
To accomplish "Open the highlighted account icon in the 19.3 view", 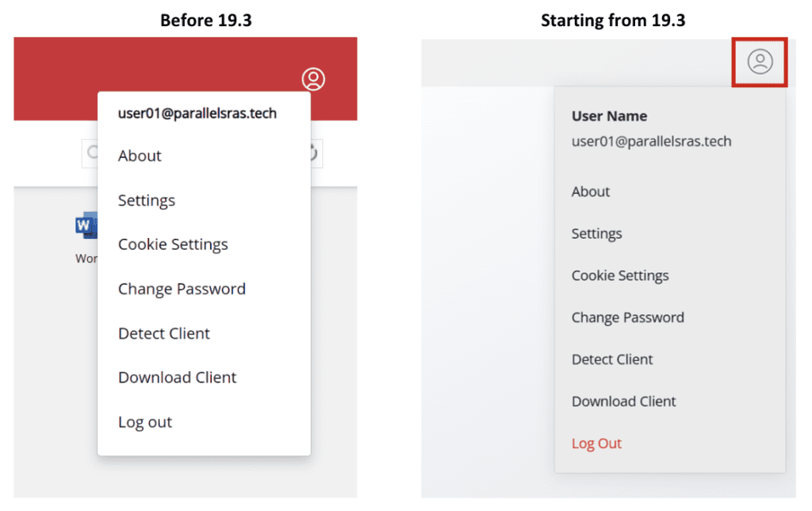I will [759, 62].
